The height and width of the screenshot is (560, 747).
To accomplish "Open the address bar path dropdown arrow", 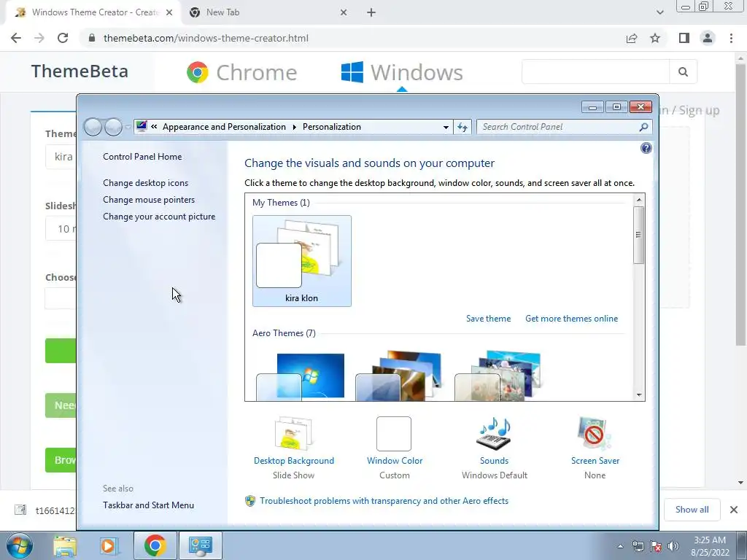I will pos(446,127).
